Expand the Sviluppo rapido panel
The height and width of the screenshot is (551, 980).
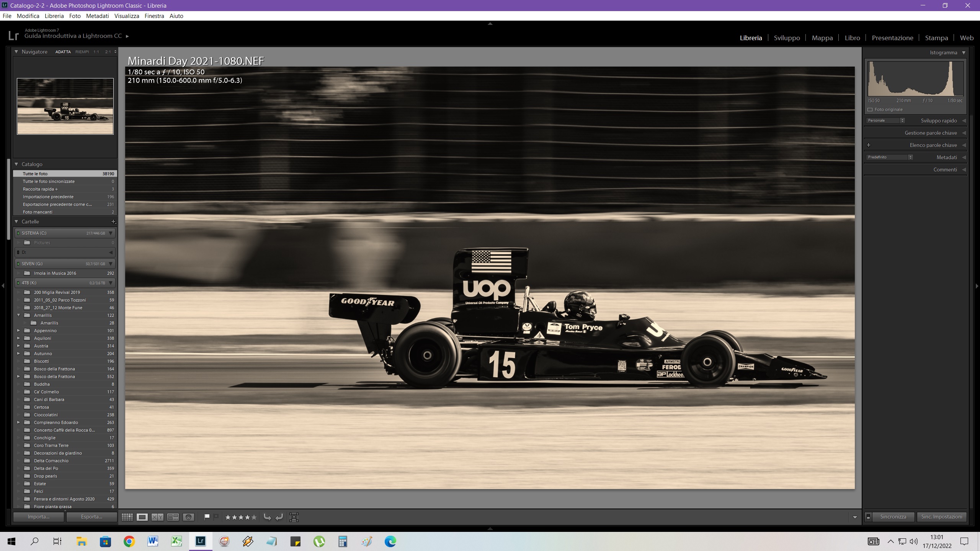[964, 121]
